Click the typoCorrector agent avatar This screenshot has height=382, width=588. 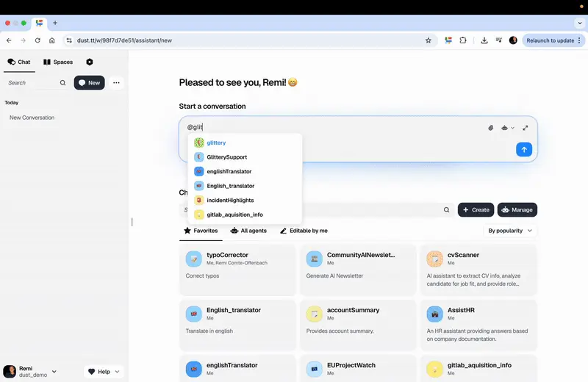194,259
